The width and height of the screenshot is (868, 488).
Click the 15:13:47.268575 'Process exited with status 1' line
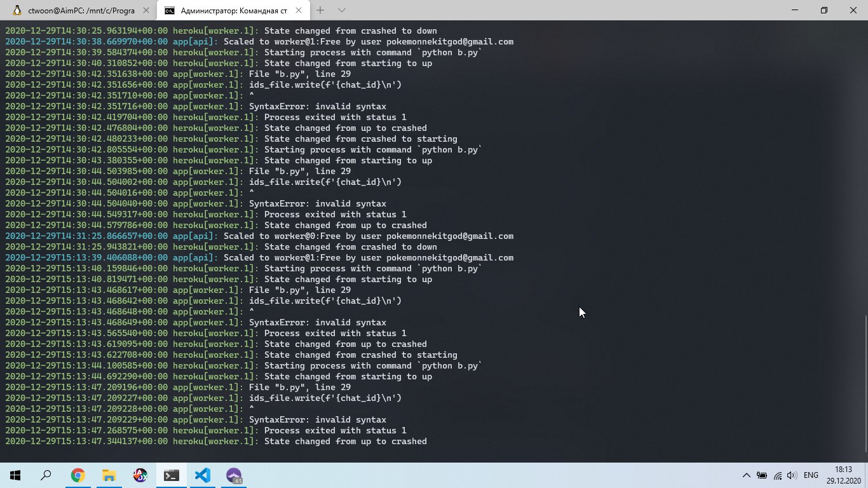click(206, 430)
